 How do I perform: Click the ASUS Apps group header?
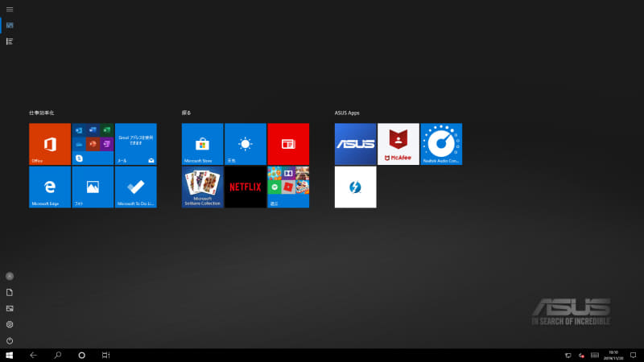347,113
